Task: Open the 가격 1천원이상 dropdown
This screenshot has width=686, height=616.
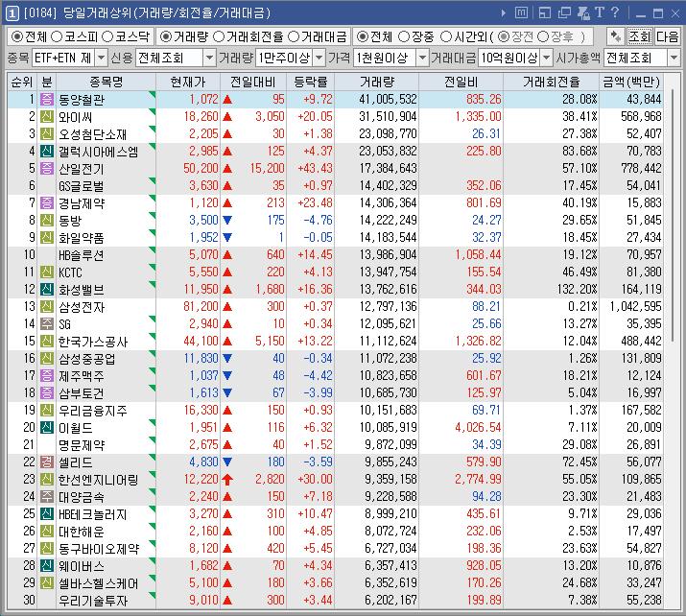Action: click(x=422, y=58)
